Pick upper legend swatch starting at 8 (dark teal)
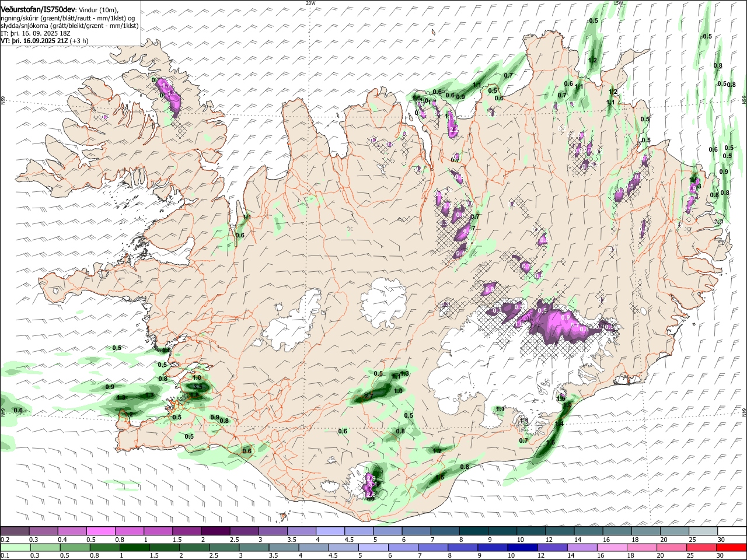The image size is (747, 560). [474, 531]
